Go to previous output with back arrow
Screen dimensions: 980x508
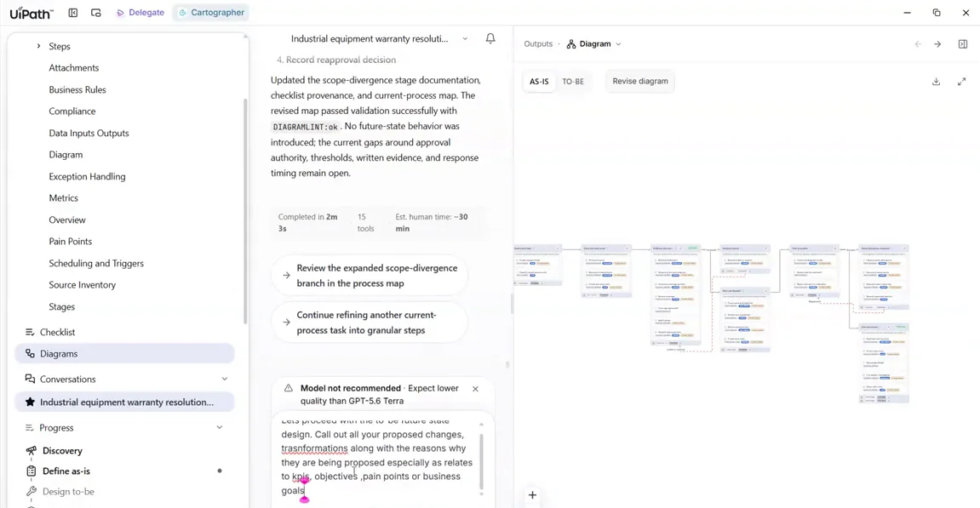(x=918, y=44)
